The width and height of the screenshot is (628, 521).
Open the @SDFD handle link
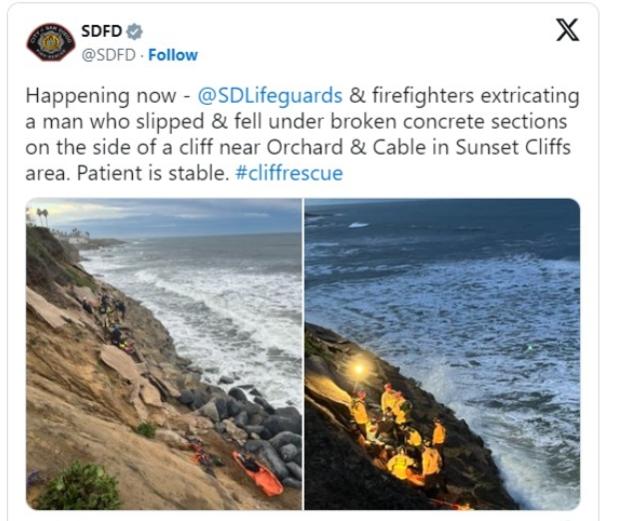coord(108,55)
